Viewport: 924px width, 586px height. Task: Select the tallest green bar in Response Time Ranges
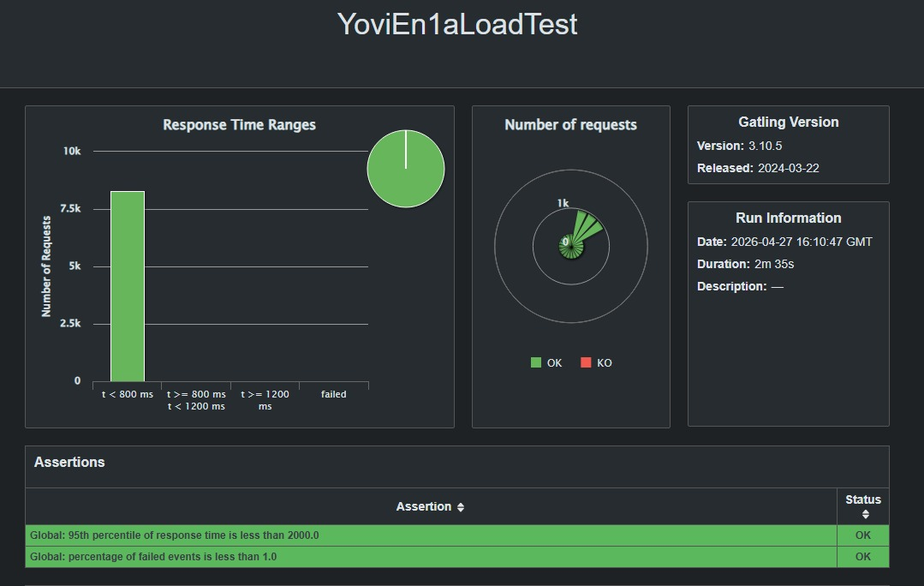coord(127,283)
